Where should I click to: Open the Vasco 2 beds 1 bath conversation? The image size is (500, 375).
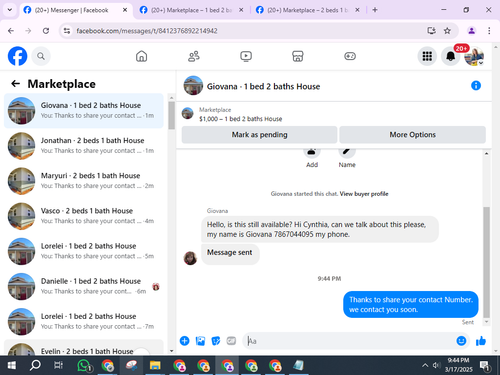coord(84,216)
